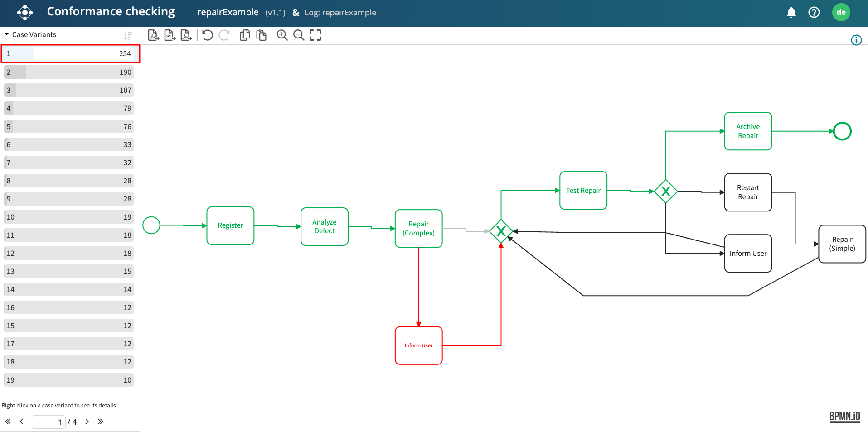The width and height of the screenshot is (868, 436).
Task: Sort case variants using sort icon
Action: 128,36
